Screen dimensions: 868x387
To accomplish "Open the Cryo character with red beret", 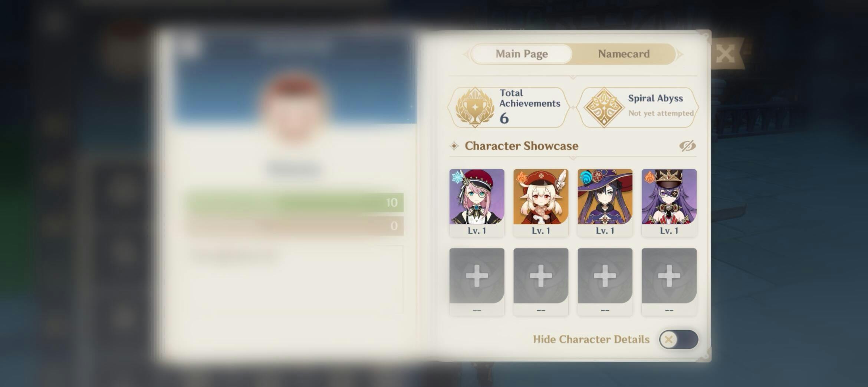I will (x=477, y=203).
